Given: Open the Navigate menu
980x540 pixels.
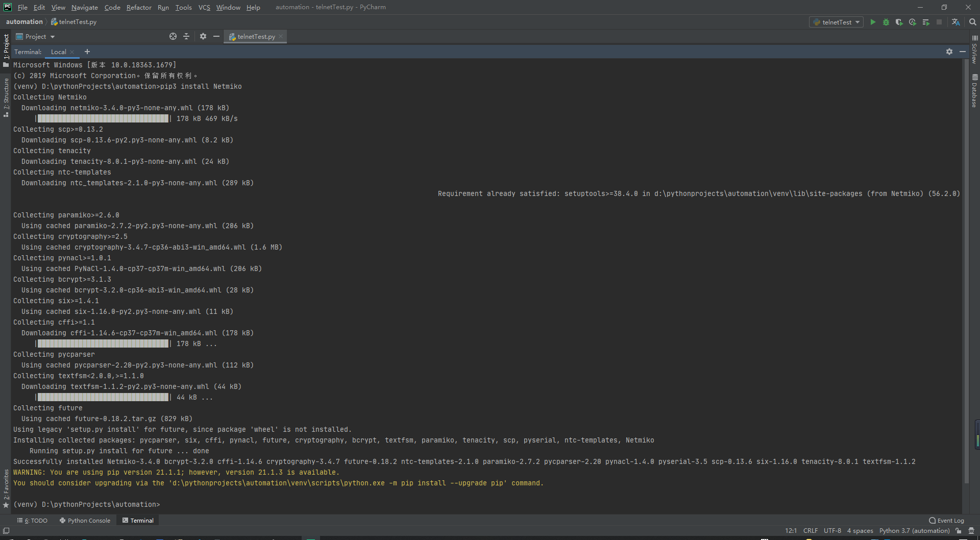Looking at the screenshot, I should click(84, 7).
